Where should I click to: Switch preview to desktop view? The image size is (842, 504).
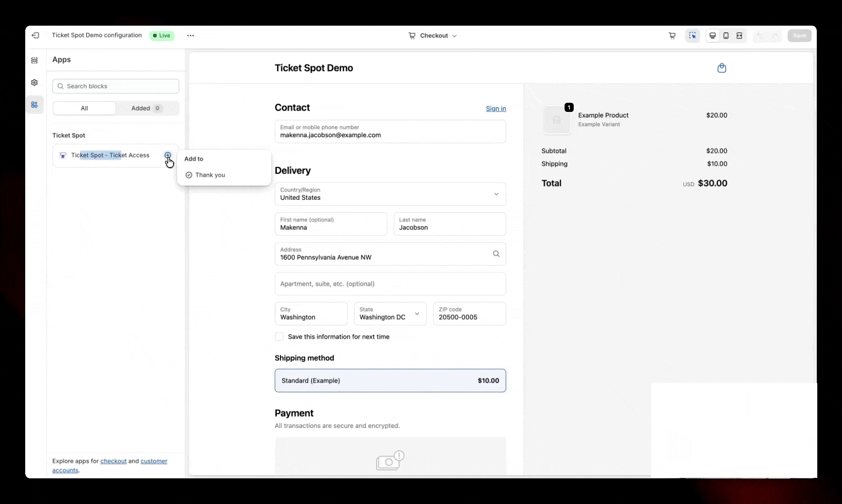coord(712,35)
